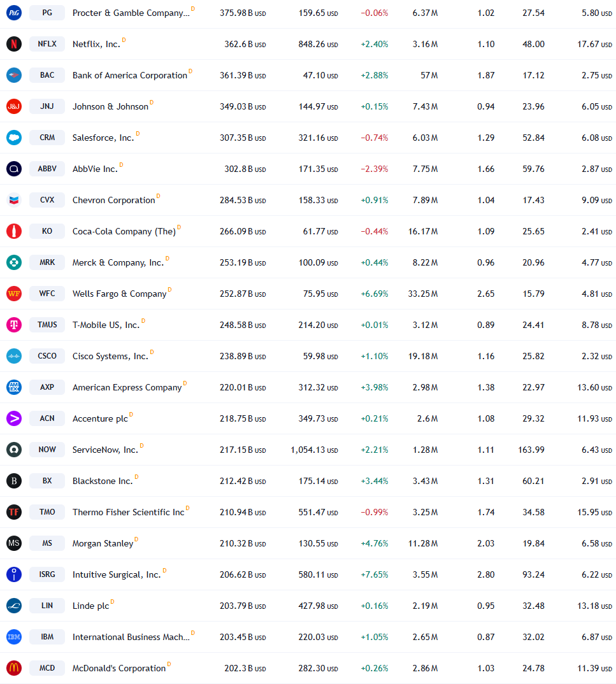Open the PG ticker symbol badge

47,13
